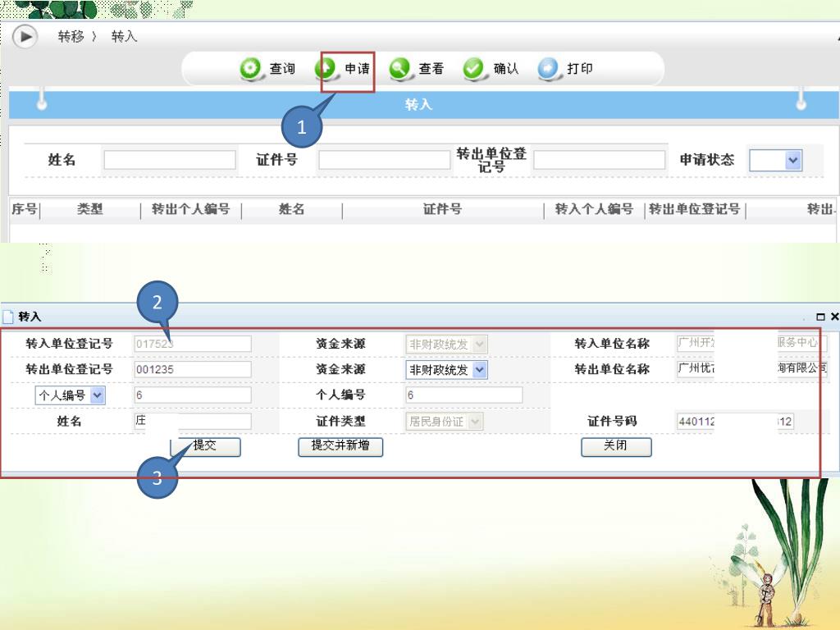The width and height of the screenshot is (840, 630).
Task: Click the middle 个人编号 input field
Action: pyautogui.click(x=464, y=395)
